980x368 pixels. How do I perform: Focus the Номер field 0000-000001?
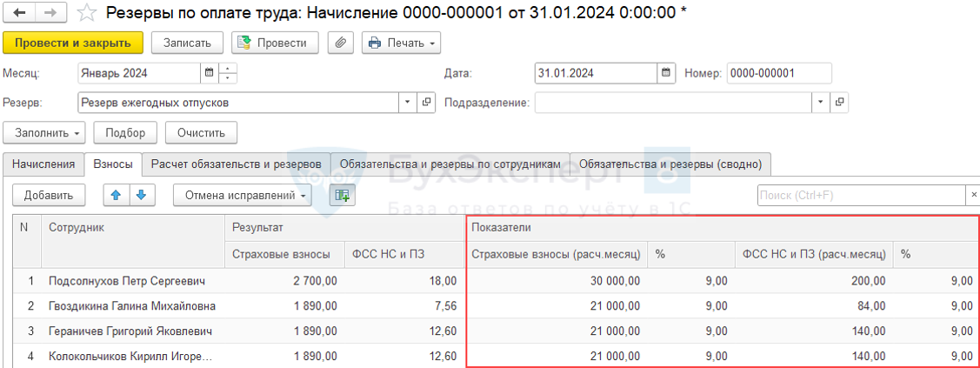point(779,73)
